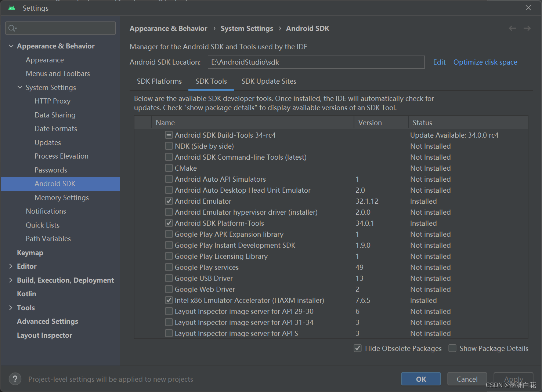542x392 pixels.
Task: Check the NDK (Side by side) package
Action: [x=169, y=146]
